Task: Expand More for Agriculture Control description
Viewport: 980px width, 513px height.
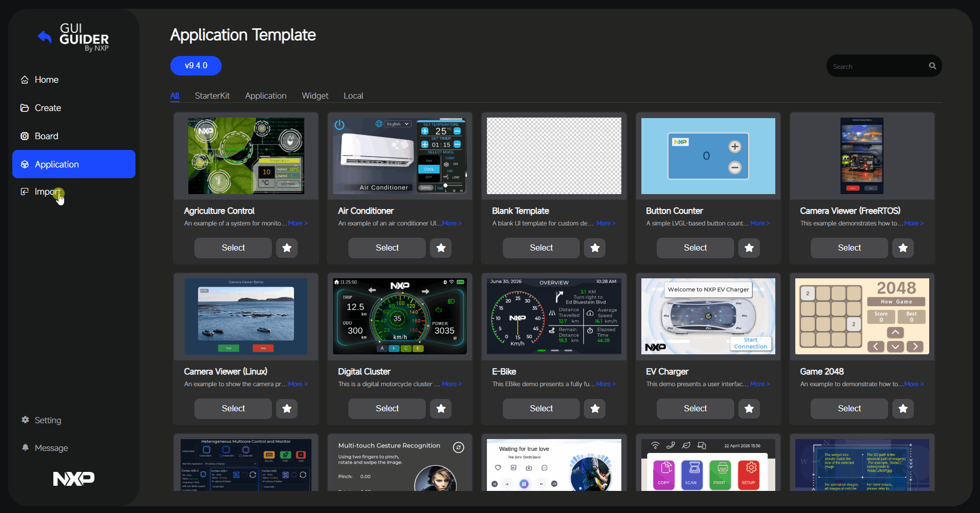Action: pos(298,223)
